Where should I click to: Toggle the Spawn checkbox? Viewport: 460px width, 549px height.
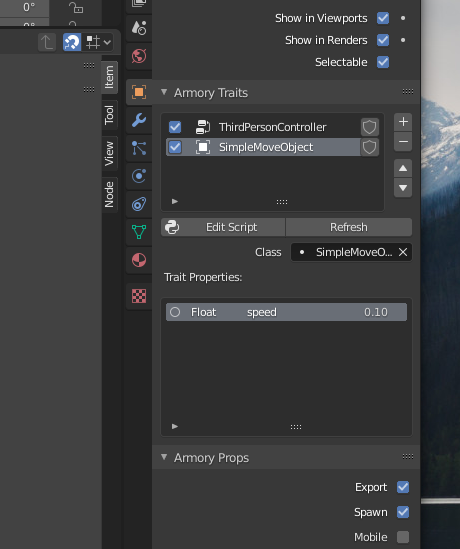coord(403,512)
